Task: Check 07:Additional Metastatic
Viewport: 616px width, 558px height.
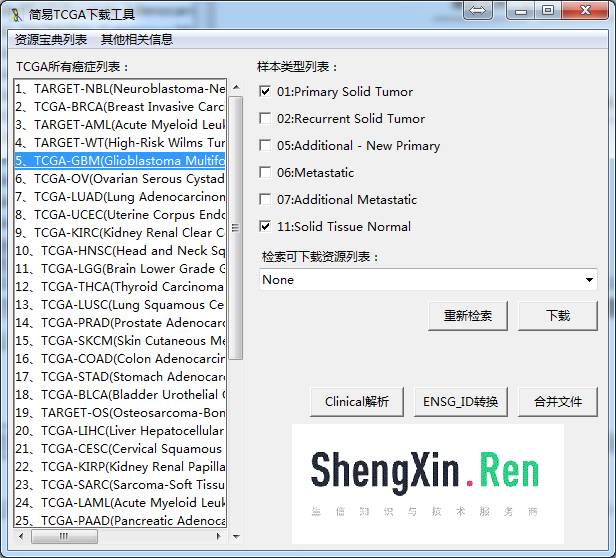Action: coord(265,199)
